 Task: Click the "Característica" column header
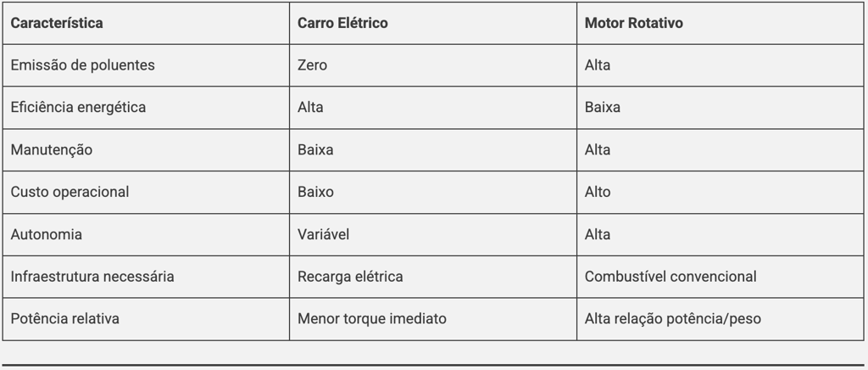pyautogui.click(x=57, y=23)
